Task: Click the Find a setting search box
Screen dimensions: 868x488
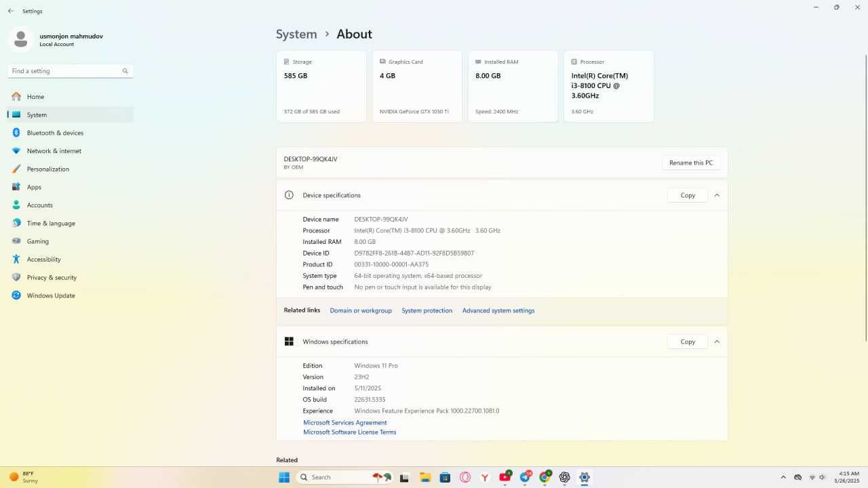Action: coord(70,71)
